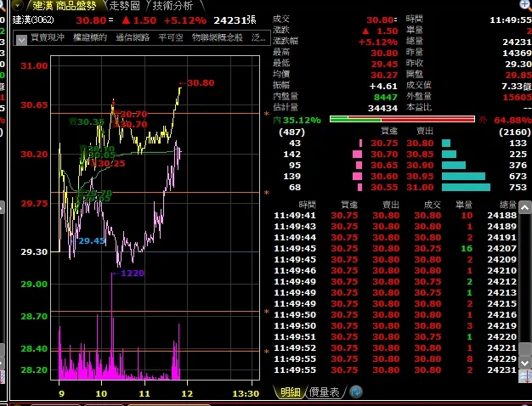Open the 價量表 price-volume tab
Screen dimensions: 532x406
coord(325,392)
